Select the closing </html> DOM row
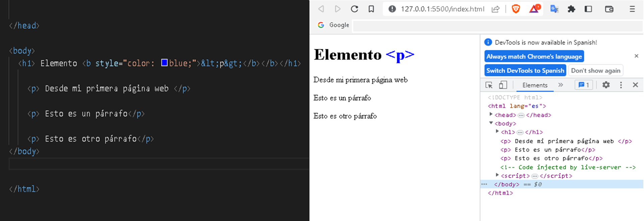Viewport: 644px width, 221px height. (x=500, y=193)
